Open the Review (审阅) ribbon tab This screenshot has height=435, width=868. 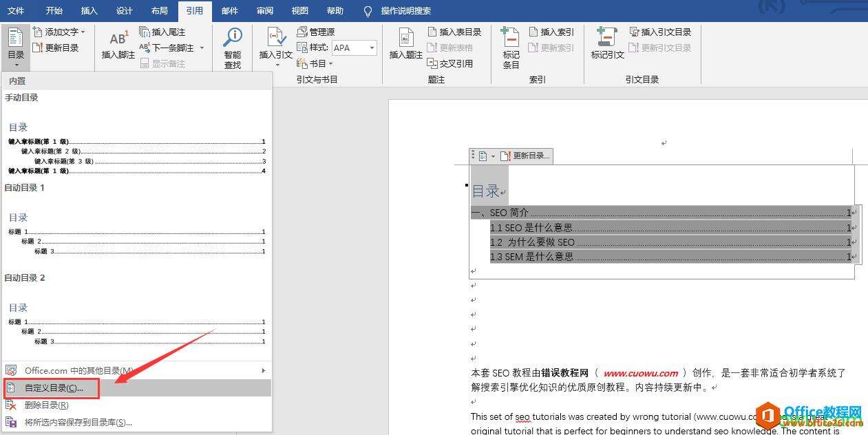pyautogui.click(x=264, y=11)
